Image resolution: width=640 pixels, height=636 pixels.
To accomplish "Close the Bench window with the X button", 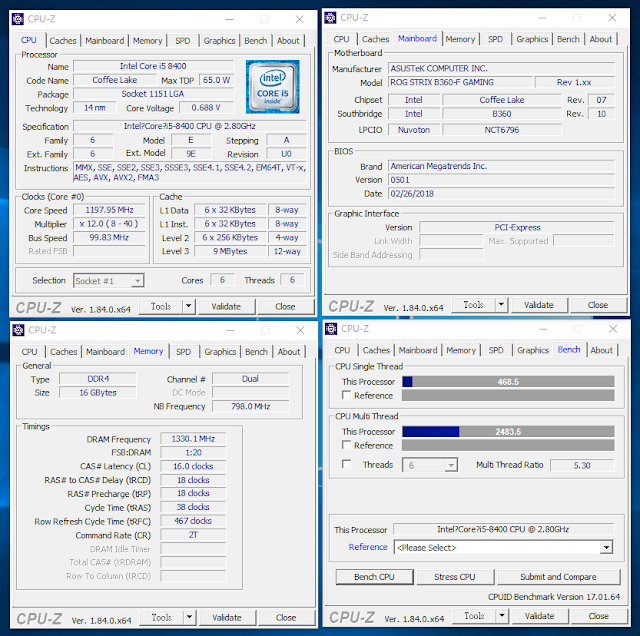I will click(613, 329).
